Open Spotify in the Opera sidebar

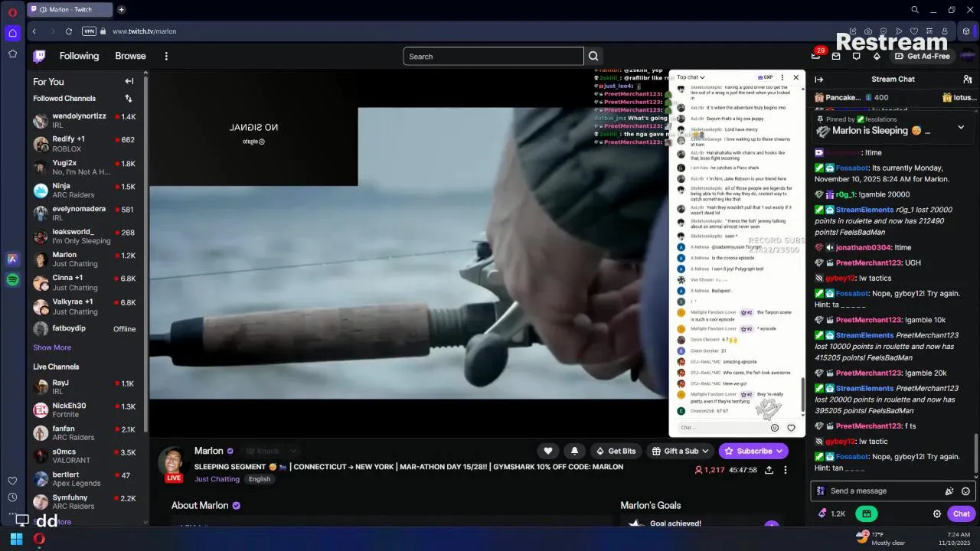pyautogui.click(x=12, y=280)
